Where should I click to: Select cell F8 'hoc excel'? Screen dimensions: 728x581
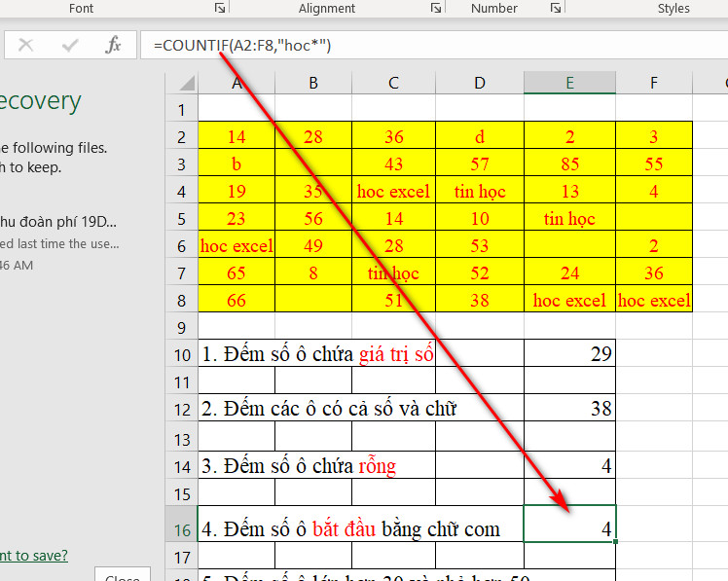[654, 300]
